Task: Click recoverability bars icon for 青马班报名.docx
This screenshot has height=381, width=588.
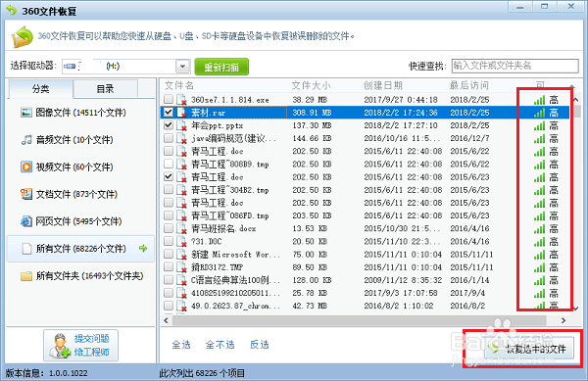Action: pos(540,229)
